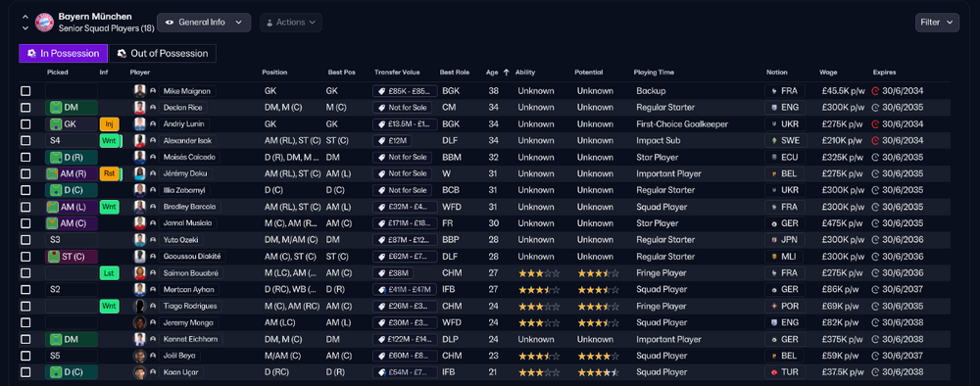Tick the checkbox for Alexander Isak
The height and width of the screenshot is (386, 980).
(25, 140)
